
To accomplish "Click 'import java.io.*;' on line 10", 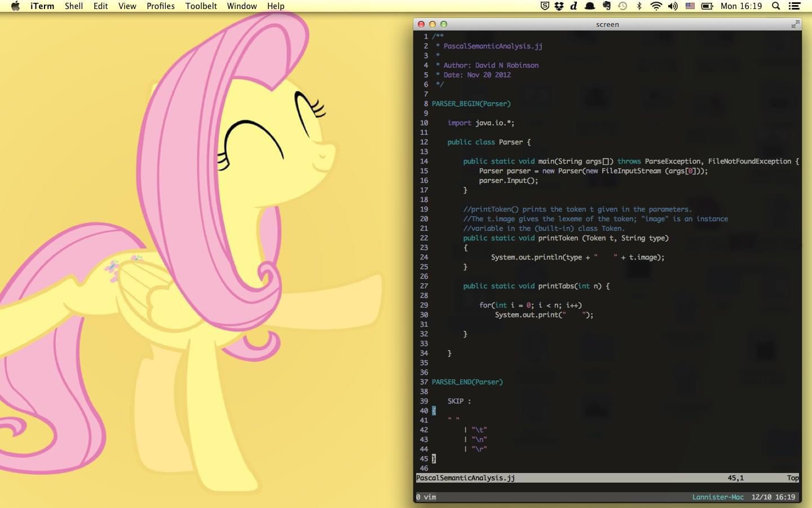I will (481, 123).
